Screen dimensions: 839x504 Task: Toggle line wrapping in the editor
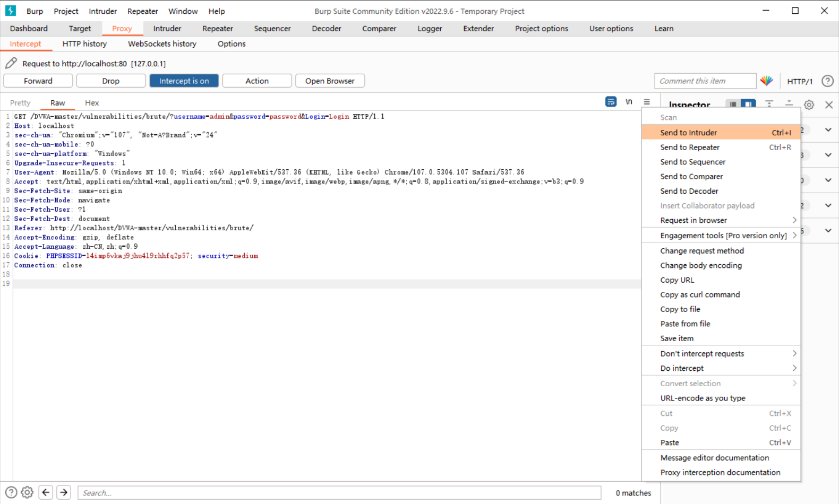pos(611,102)
